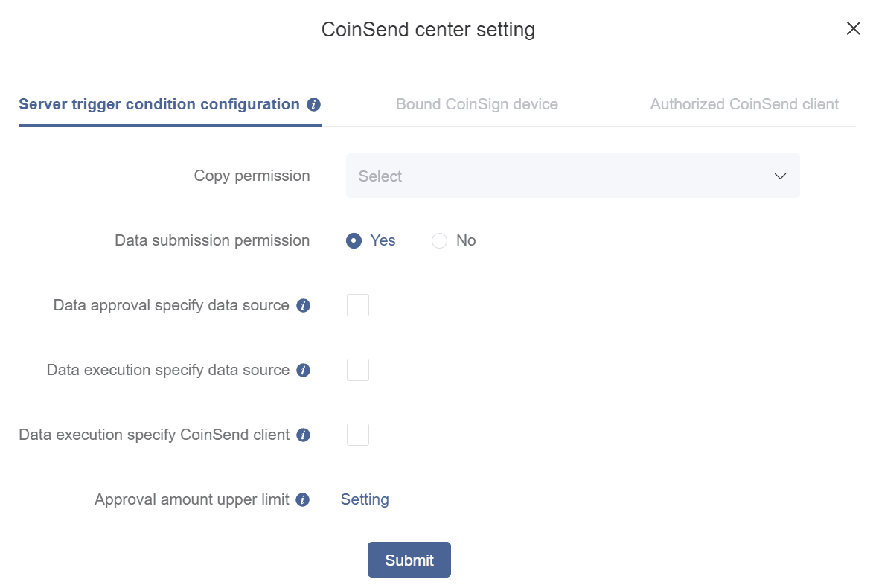Viewport: 876px width, 588px height.
Task: Open the Approval amount upper limit Setting link
Action: pyautogui.click(x=365, y=499)
